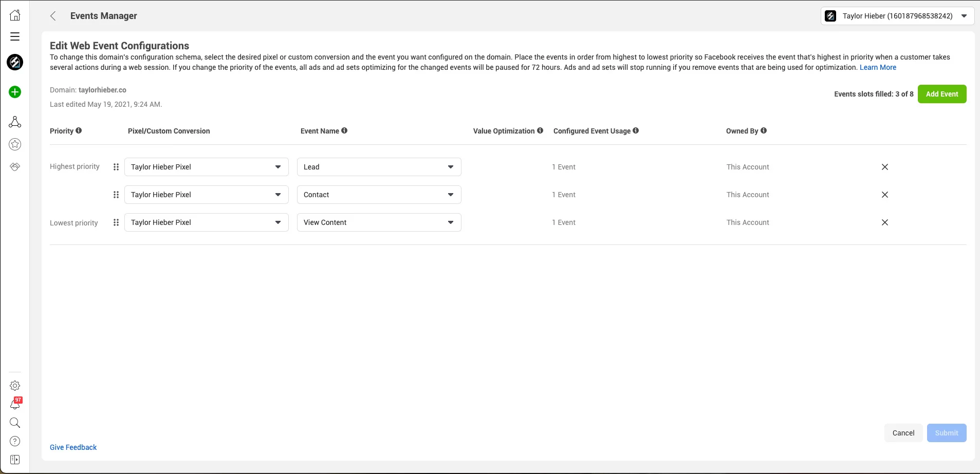Open settings gear in the sidebar
980x474 pixels.
pyautogui.click(x=15, y=386)
